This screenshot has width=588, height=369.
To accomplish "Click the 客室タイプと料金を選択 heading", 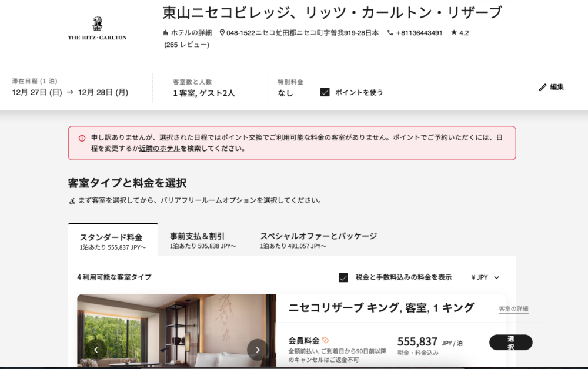I will pos(127,183).
